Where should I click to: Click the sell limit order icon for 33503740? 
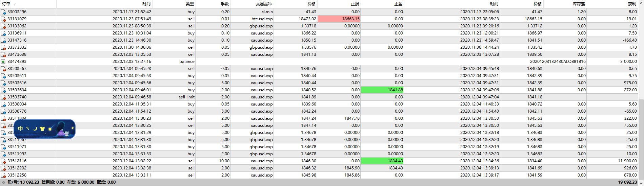(3, 97)
